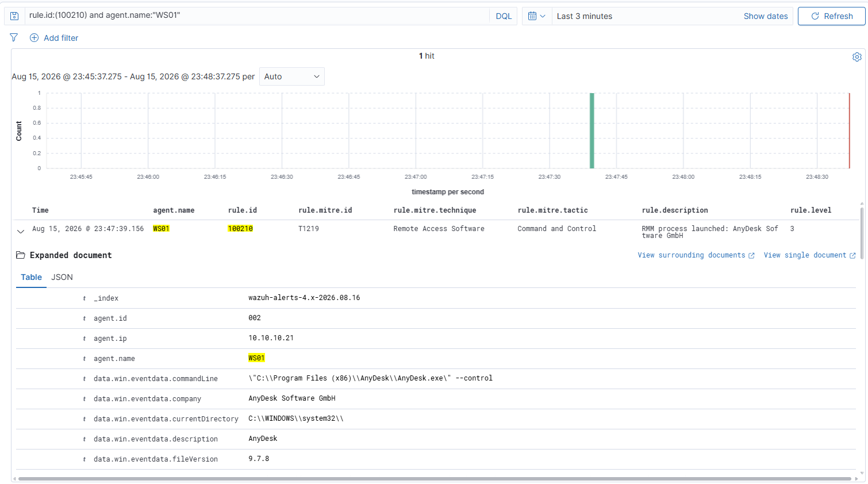Click the wazuh-alerts-4.x-2026.08.16 index value
868x484 pixels.
coord(304,298)
